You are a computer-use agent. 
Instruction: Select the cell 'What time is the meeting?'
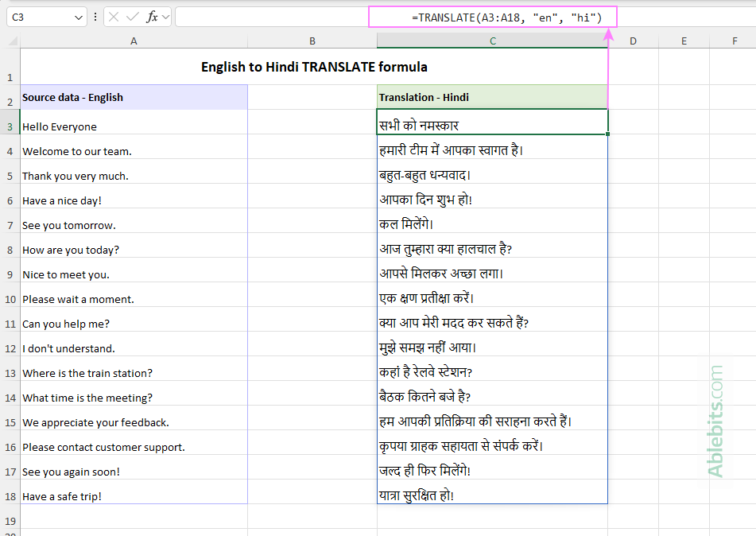(134, 393)
